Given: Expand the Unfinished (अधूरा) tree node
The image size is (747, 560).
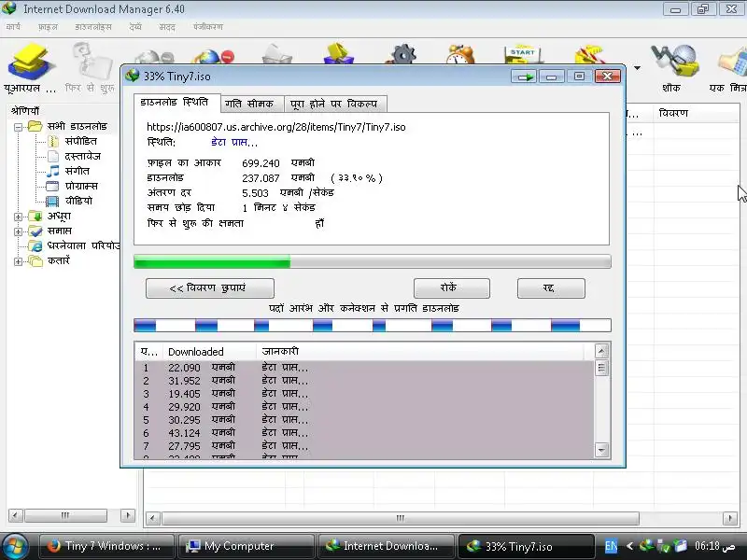Looking at the screenshot, I should 18,217.
